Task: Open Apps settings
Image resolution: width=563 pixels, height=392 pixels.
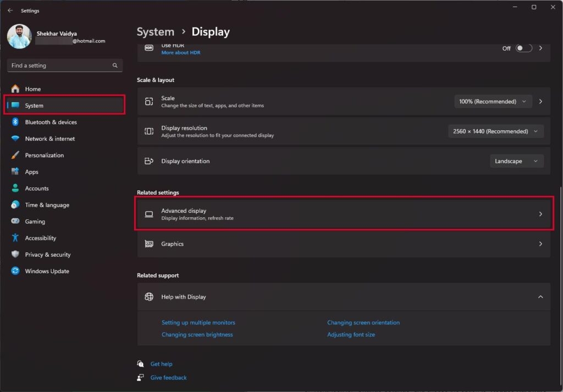Action: pyautogui.click(x=65, y=171)
